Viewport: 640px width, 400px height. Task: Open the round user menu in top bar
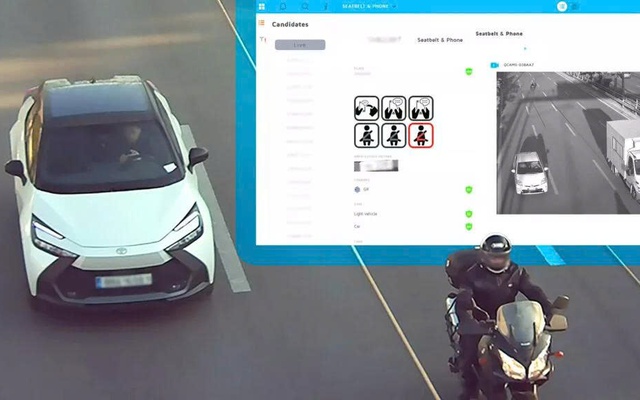tap(561, 6)
